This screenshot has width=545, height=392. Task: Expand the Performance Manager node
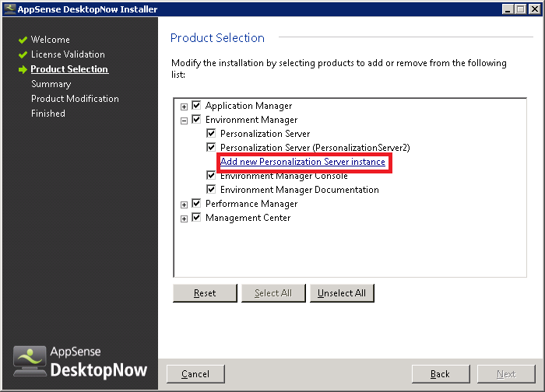(x=185, y=205)
